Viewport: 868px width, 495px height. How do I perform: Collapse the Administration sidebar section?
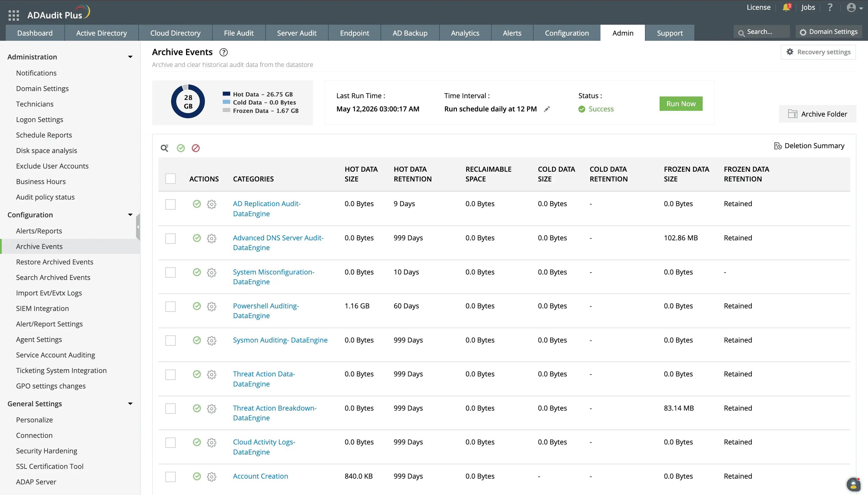(130, 57)
